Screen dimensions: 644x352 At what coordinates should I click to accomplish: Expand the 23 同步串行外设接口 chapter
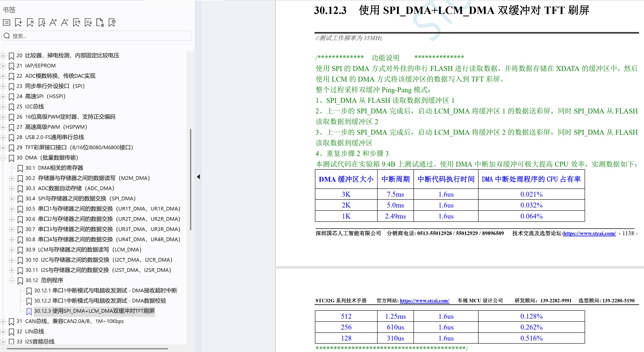(x=3, y=86)
